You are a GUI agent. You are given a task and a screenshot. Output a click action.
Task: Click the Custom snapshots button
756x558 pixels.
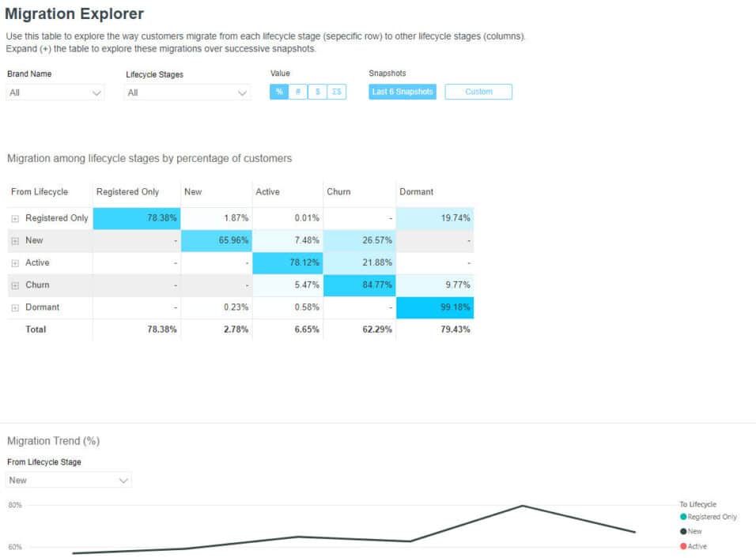click(x=478, y=92)
